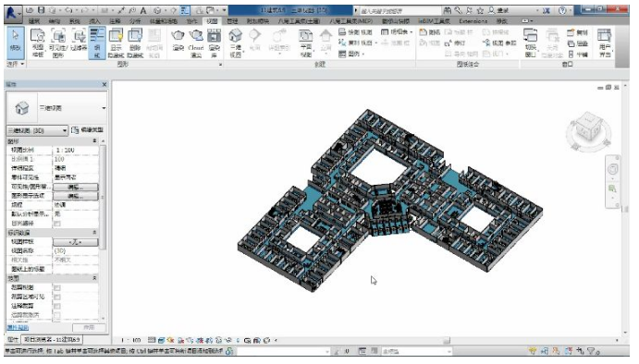This screenshot has width=639, height=364.
Task: Click Edit Type button in Properties
Action: click(87, 130)
